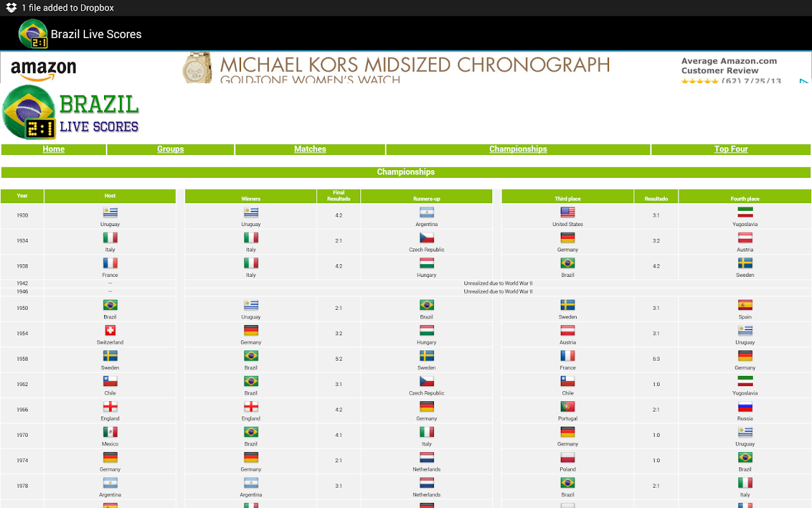Image resolution: width=812 pixels, height=508 pixels.
Task: Click the Third place column header
Action: point(567,196)
